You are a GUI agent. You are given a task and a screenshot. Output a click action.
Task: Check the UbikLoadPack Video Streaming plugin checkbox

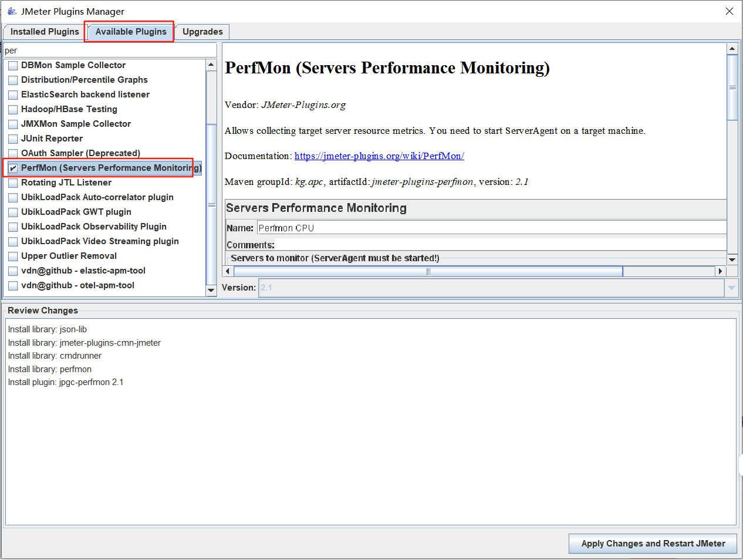point(13,242)
